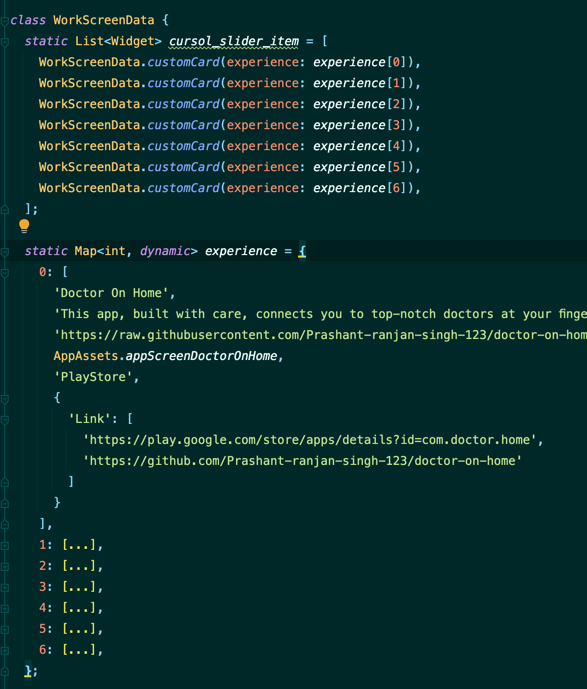Click the raw.githubusercontent.com URL string
587x689 pixels.
[x=320, y=335]
